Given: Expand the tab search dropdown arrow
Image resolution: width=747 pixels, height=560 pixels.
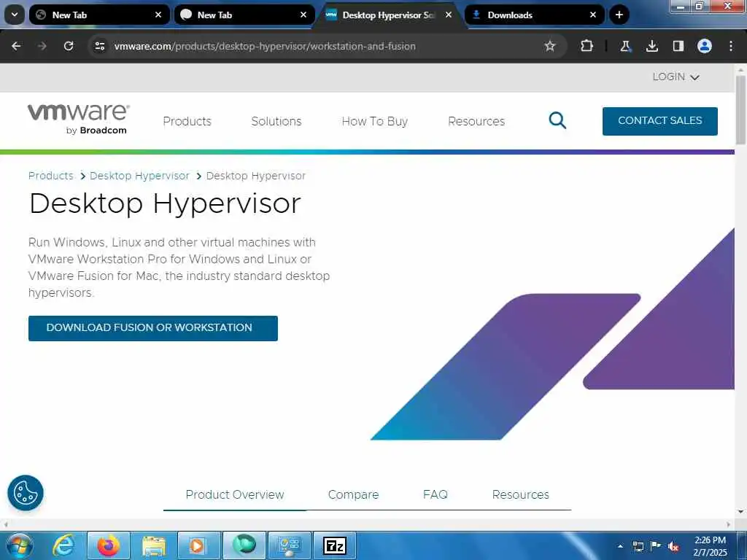Looking at the screenshot, I should tap(15, 15).
